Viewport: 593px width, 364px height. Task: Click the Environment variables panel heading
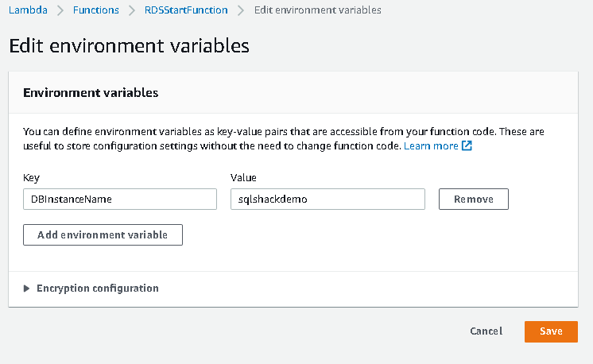tap(91, 93)
